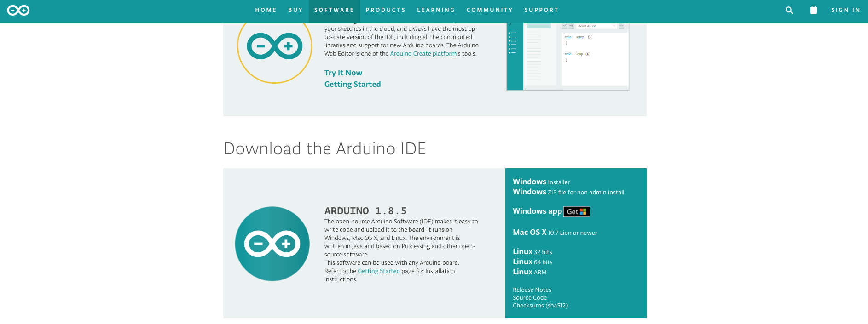The width and height of the screenshot is (868, 324).
Task: Open the BUY menu
Action: 295,10
